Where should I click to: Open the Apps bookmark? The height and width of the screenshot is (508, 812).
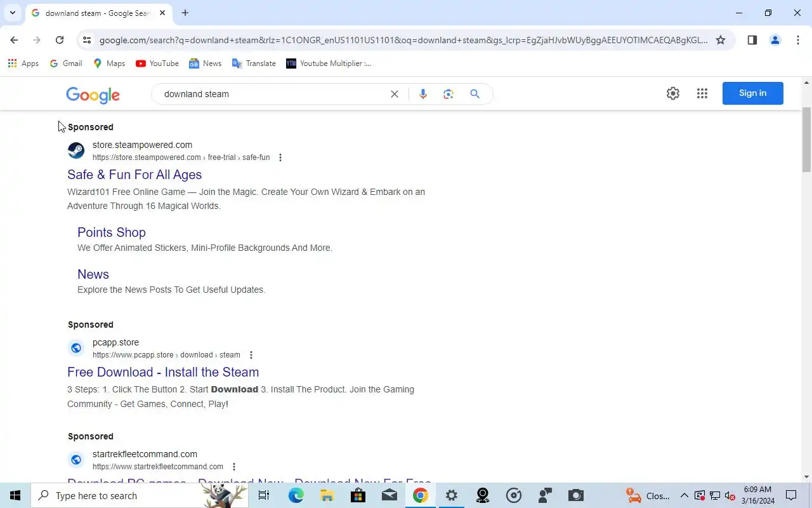click(x=23, y=63)
